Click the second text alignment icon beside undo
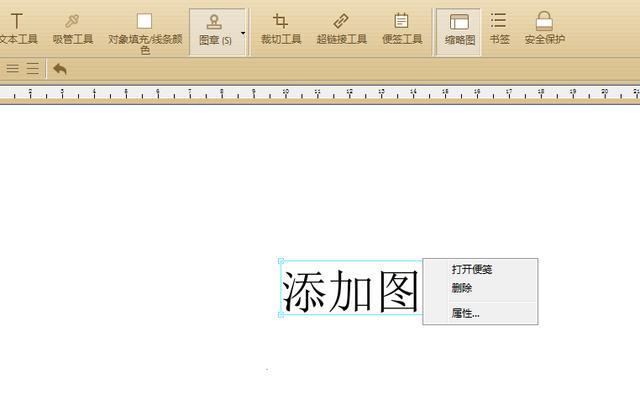 (x=33, y=69)
